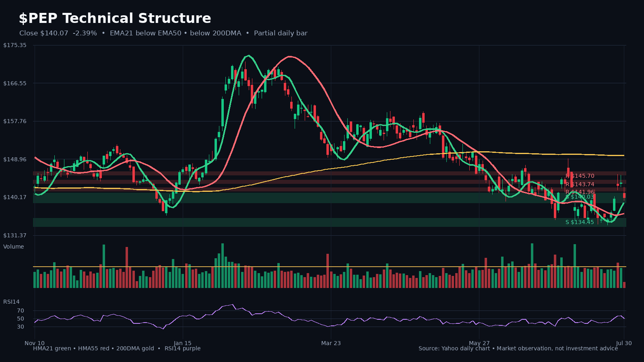Select "Market observation, not investment advice" disclaimer
644x362 pixels.
pos(557,348)
